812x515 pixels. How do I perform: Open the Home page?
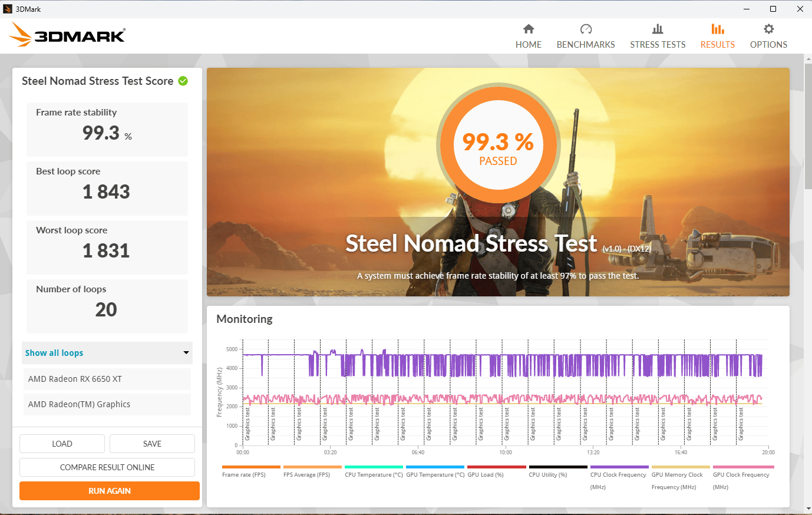click(x=529, y=37)
